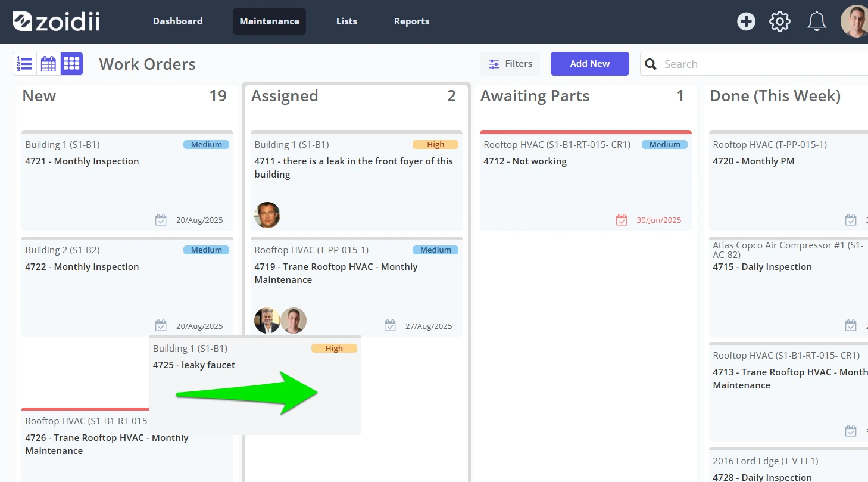
Task: Focus the Search input field
Action: pyautogui.click(x=754, y=64)
